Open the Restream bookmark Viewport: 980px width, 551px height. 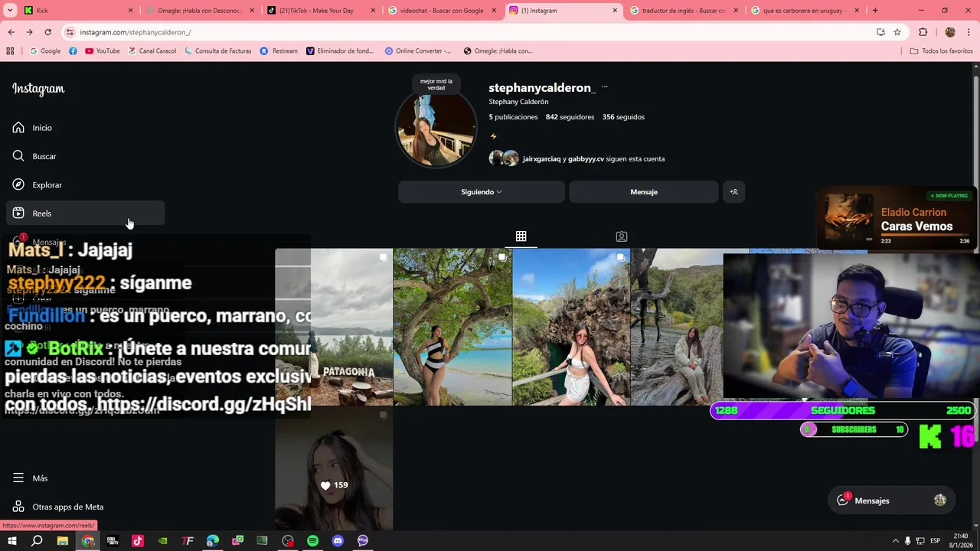click(x=279, y=51)
